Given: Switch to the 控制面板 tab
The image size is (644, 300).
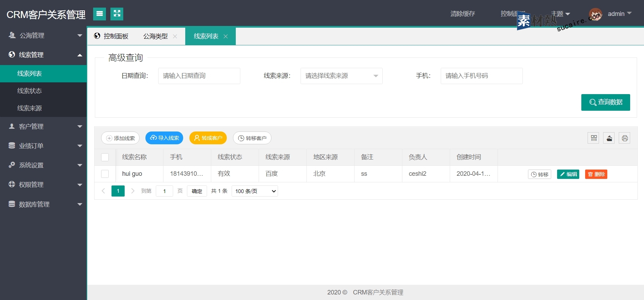Looking at the screenshot, I should 111,36.
